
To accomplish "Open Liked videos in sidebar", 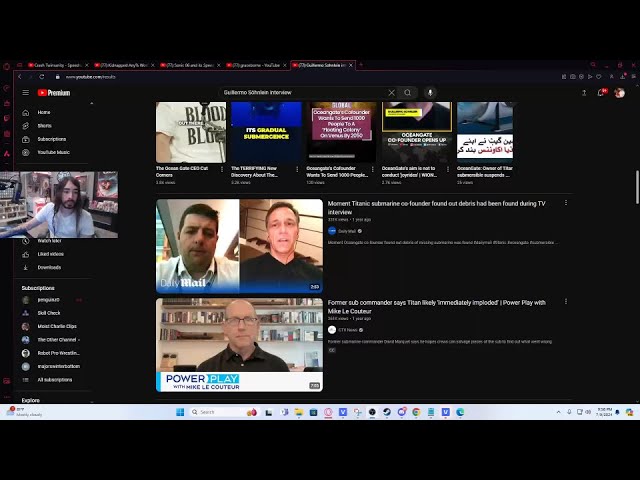I will (49, 254).
